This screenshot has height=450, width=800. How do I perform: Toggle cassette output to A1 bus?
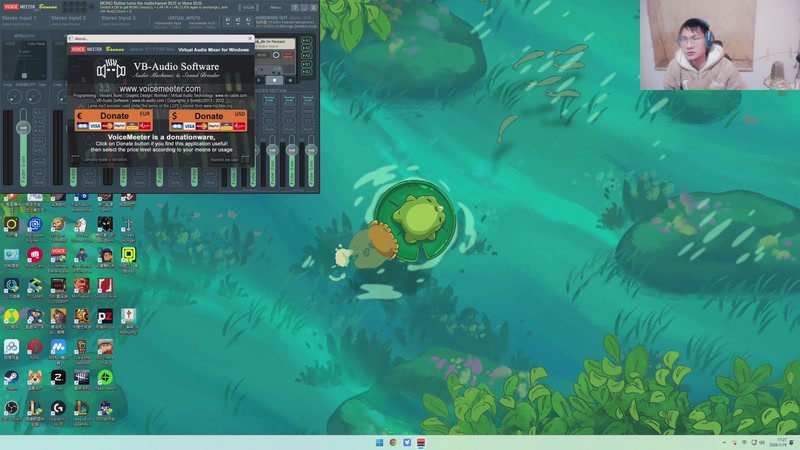tap(306, 40)
